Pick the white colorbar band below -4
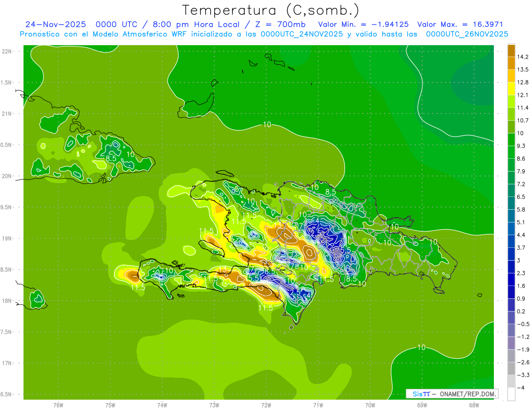The width and height of the screenshot is (532, 411). [x=511, y=394]
